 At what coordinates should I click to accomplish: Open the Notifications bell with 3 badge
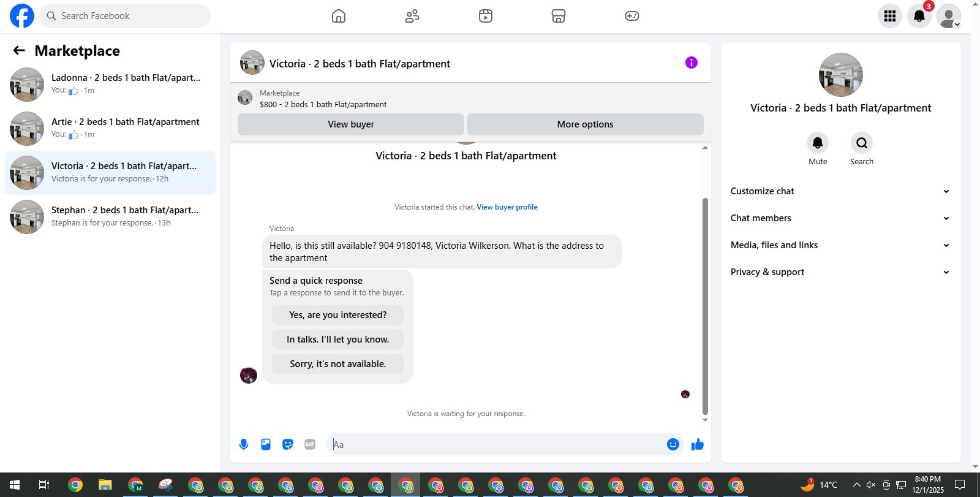tap(919, 16)
